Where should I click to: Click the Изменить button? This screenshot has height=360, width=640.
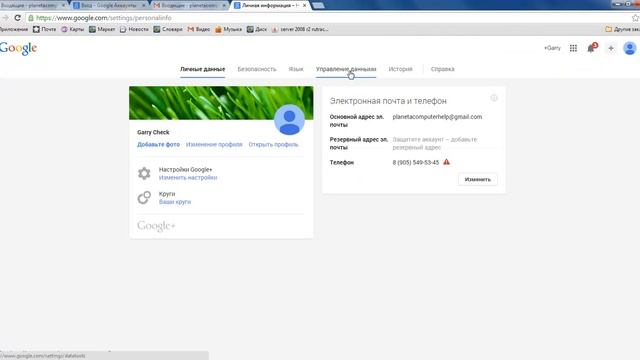pyautogui.click(x=478, y=180)
